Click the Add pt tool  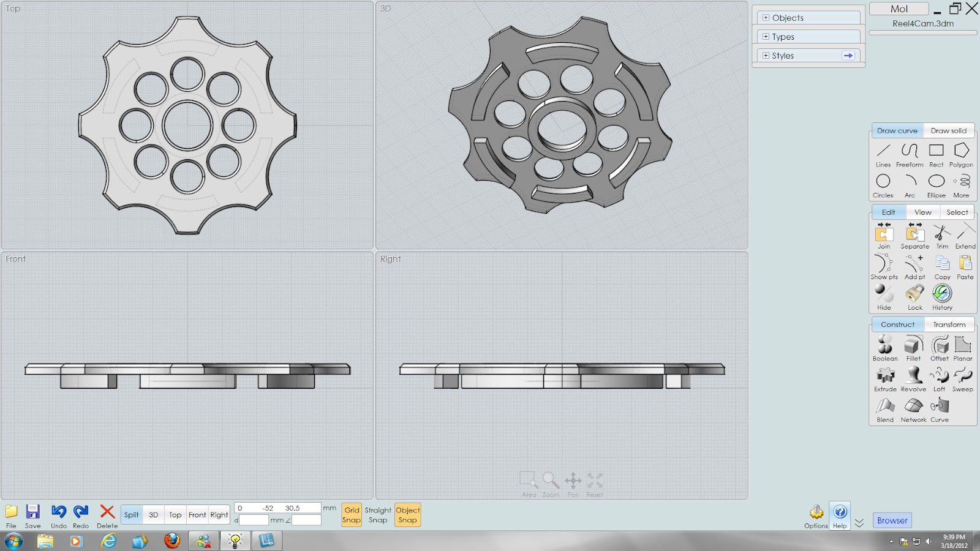(915, 267)
